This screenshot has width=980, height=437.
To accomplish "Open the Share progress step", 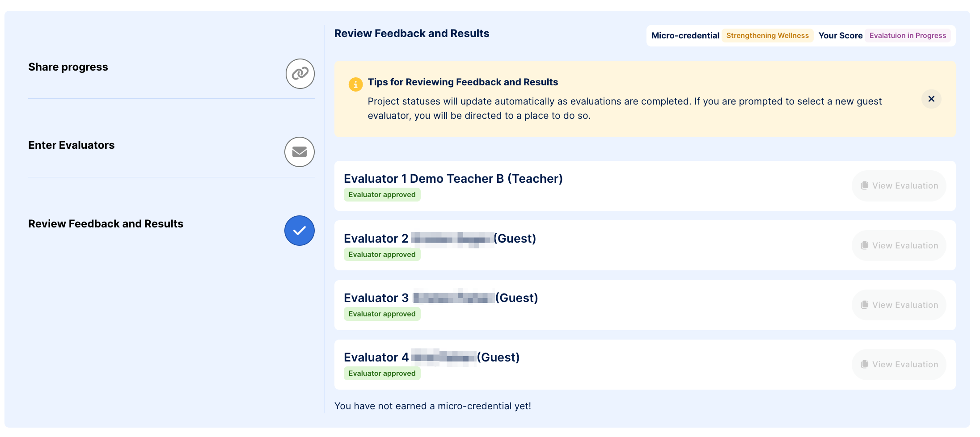I will coord(68,67).
